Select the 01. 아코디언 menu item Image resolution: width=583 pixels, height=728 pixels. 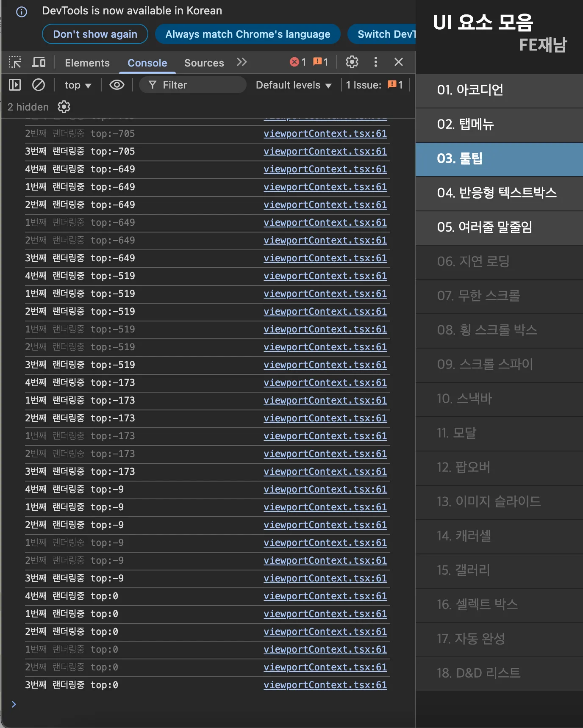tap(499, 90)
